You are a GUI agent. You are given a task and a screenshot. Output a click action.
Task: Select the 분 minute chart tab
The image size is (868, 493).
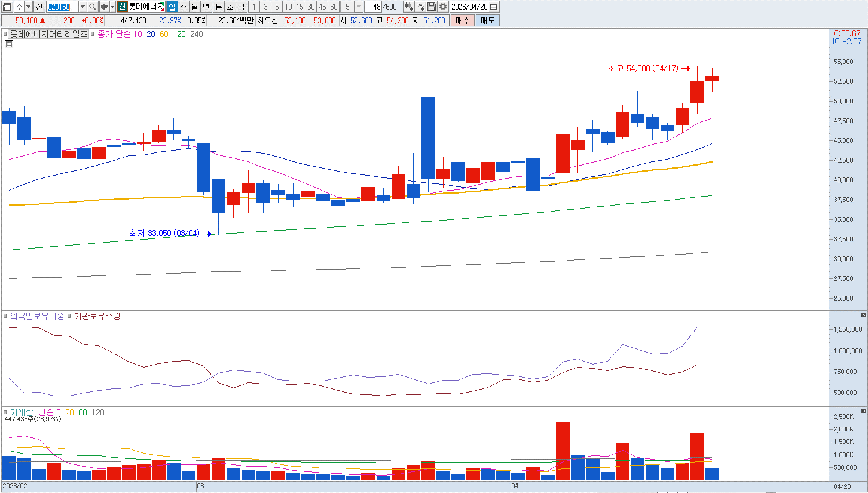click(218, 7)
